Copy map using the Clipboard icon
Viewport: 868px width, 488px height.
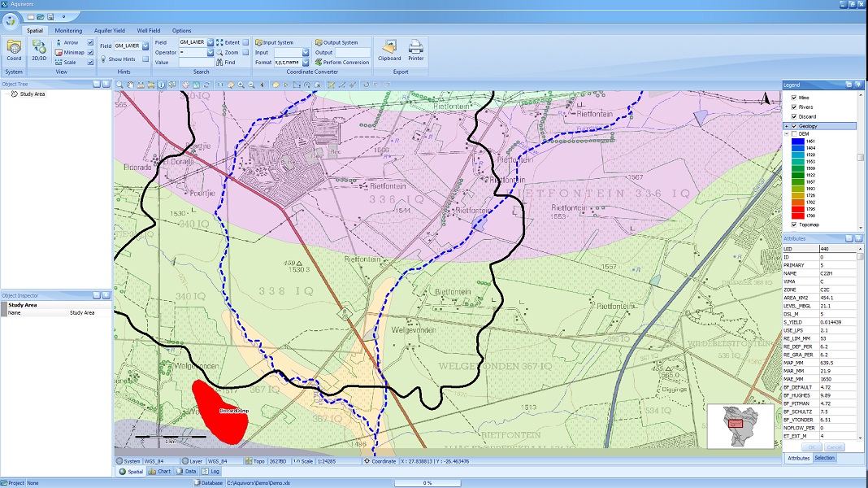(389, 50)
